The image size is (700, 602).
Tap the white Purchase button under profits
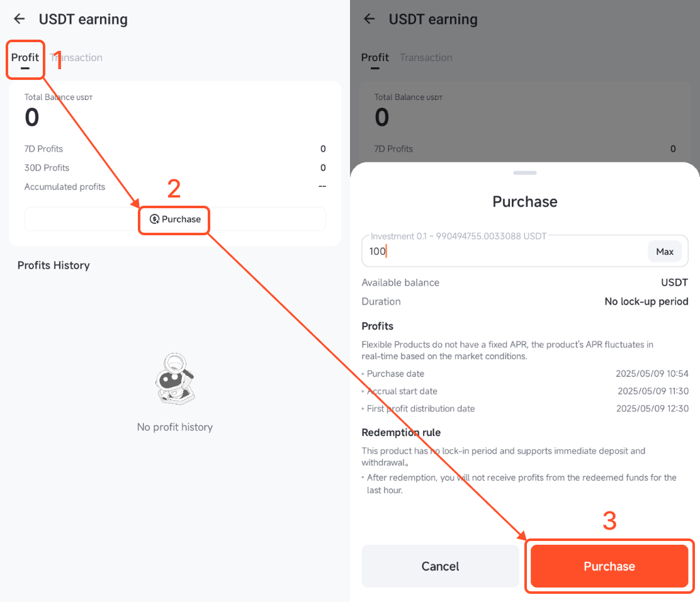pyautogui.click(x=175, y=219)
